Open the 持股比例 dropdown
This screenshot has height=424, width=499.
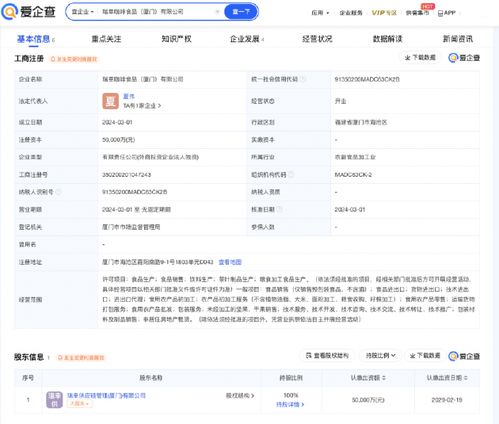pyautogui.click(x=381, y=356)
